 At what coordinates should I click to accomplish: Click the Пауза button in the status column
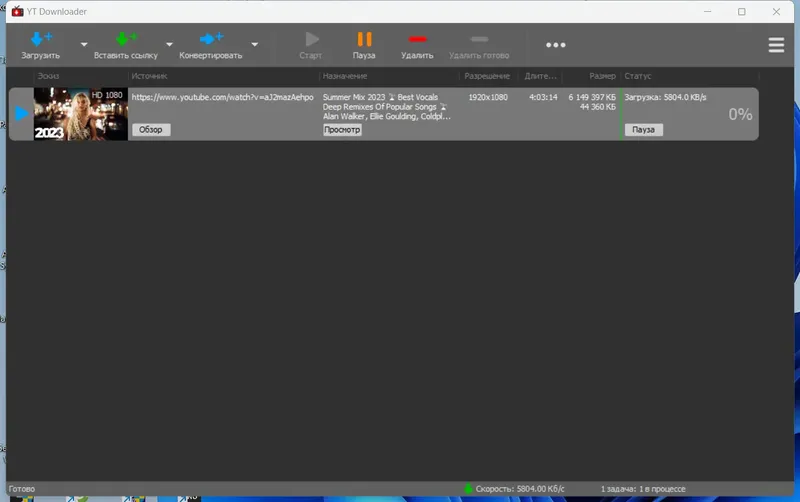tap(644, 130)
